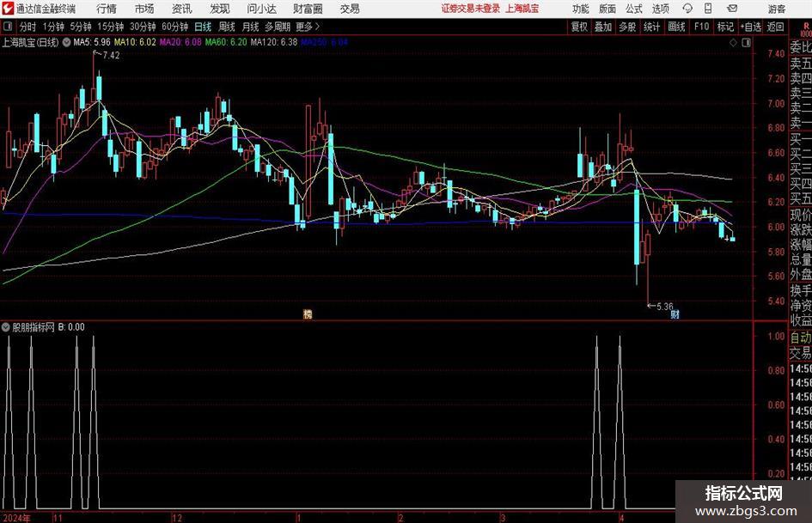This screenshot has height=523, width=812.
Task: Click the 换手 row in right panel
Action: coord(801,290)
